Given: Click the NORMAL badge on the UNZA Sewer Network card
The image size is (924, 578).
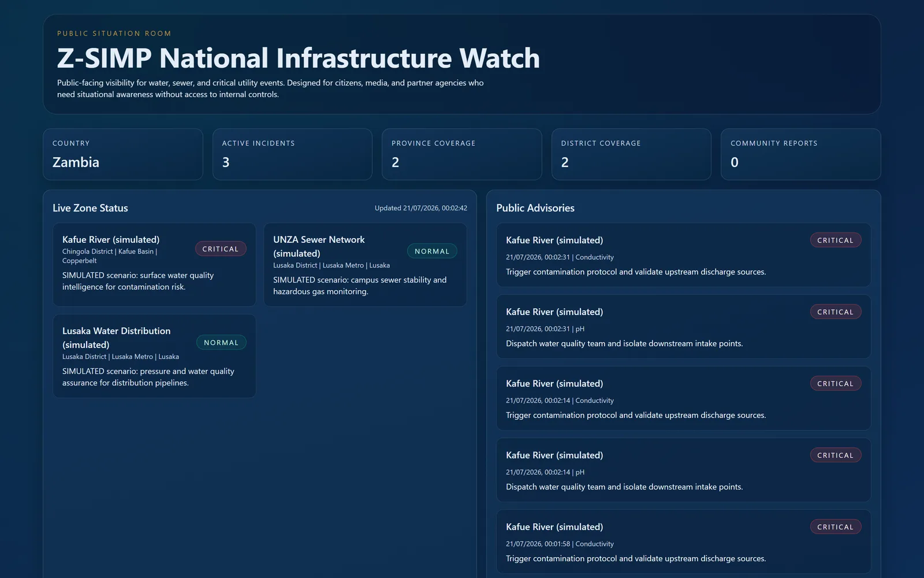Looking at the screenshot, I should click(x=432, y=251).
